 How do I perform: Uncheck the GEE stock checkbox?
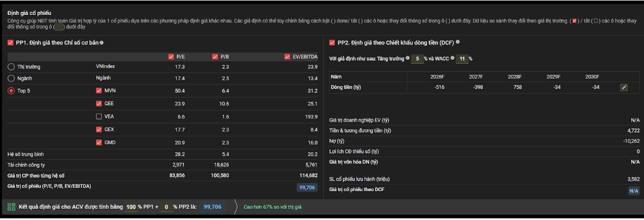(x=98, y=104)
